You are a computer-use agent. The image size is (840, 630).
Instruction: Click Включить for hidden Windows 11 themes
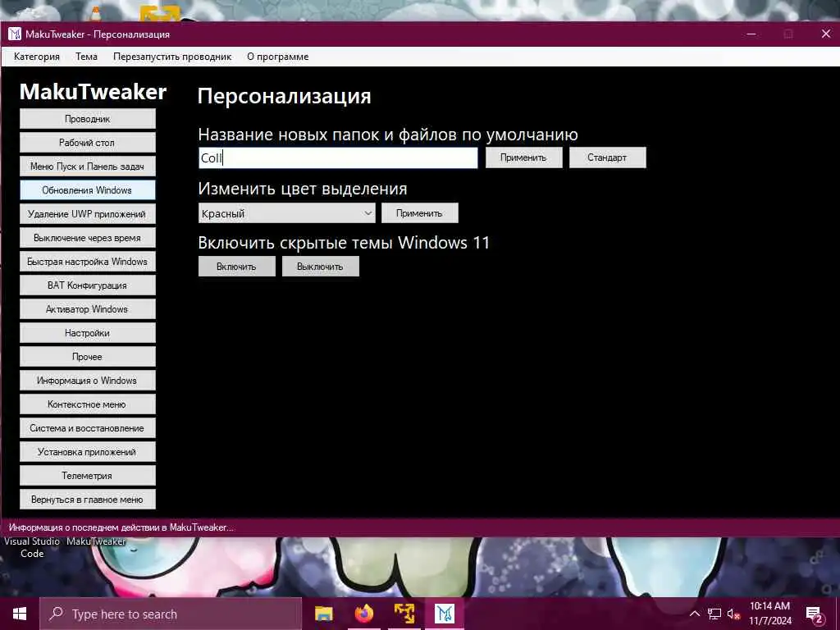[x=237, y=267]
